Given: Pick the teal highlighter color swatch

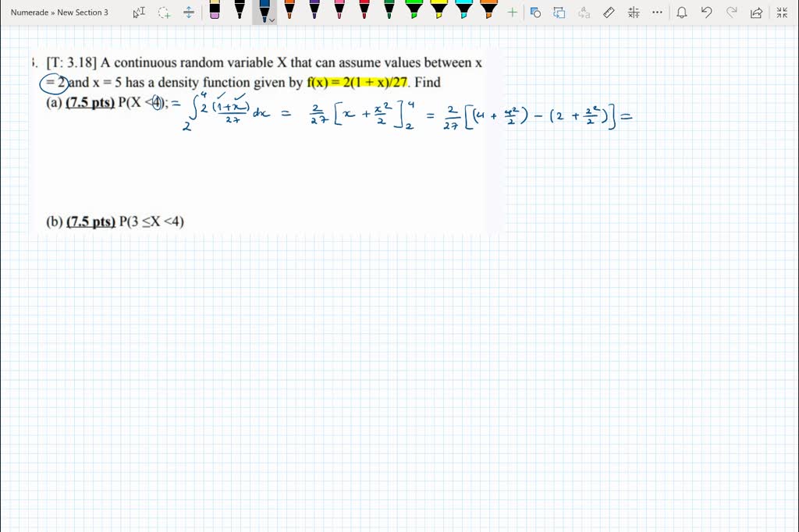Looking at the screenshot, I should [x=463, y=12].
